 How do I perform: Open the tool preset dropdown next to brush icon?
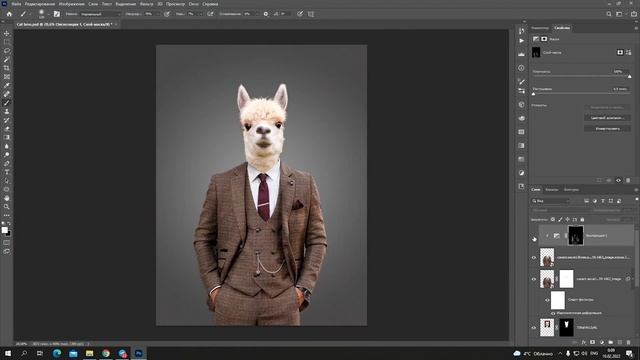(29, 14)
